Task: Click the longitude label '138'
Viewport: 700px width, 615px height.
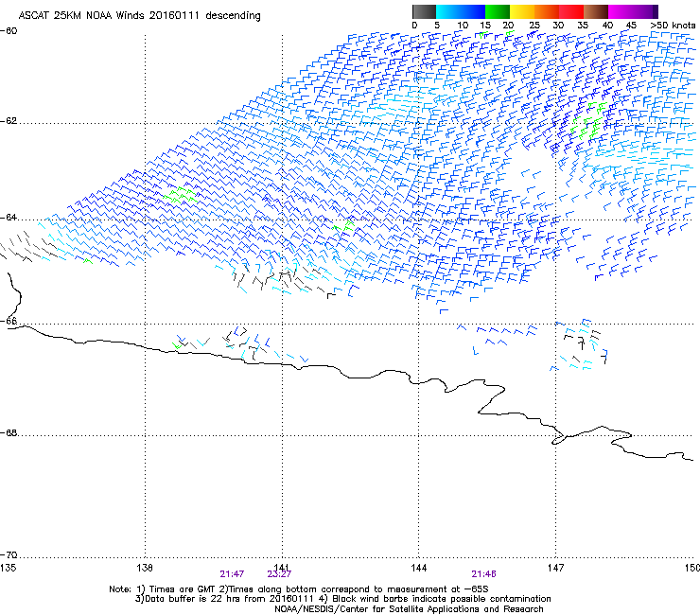Action: tap(145, 568)
